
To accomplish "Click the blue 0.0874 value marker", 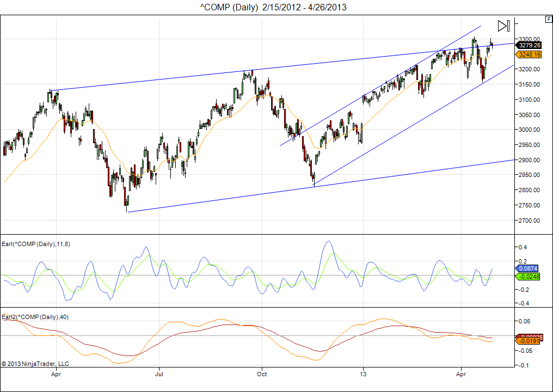I will click(x=528, y=268).
